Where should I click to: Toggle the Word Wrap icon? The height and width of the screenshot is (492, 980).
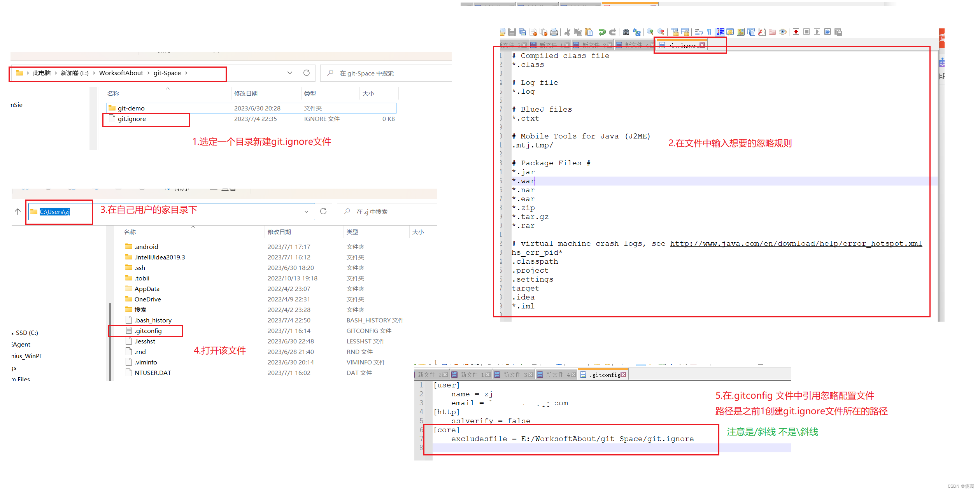click(699, 32)
